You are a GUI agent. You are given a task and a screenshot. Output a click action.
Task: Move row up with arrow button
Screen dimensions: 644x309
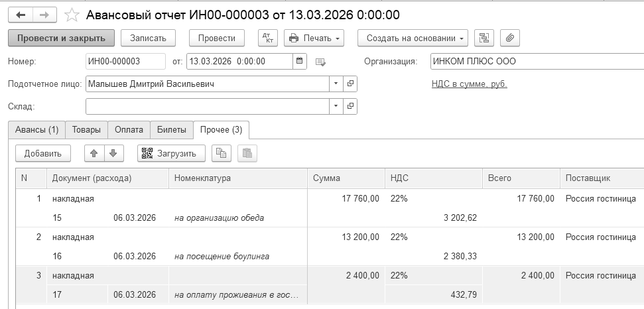pyautogui.click(x=94, y=154)
